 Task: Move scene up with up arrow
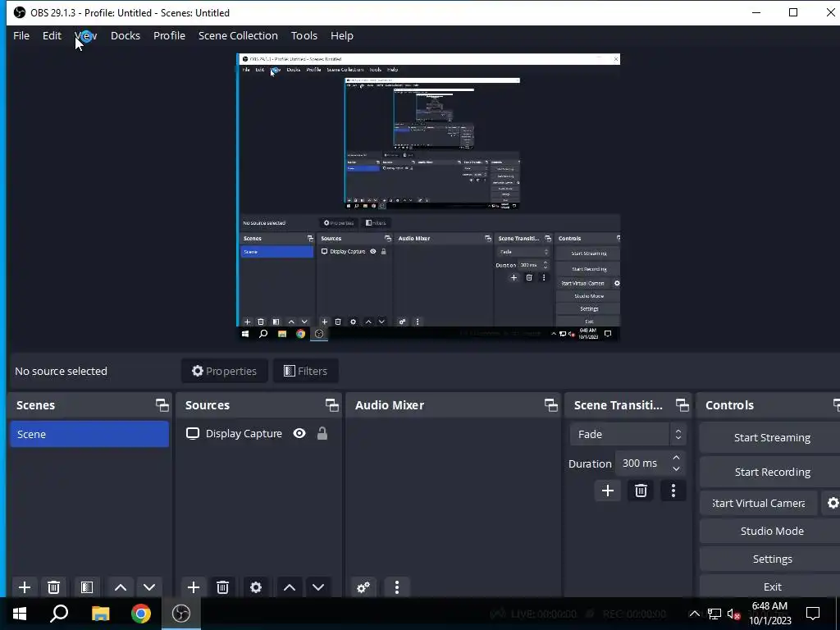click(121, 587)
